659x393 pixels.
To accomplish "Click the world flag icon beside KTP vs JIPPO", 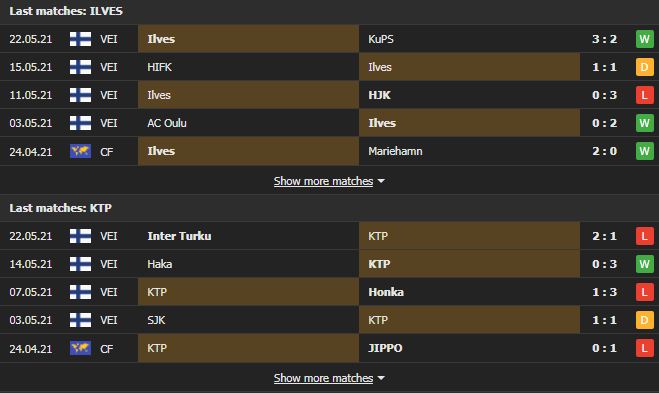I will [80, 348].
